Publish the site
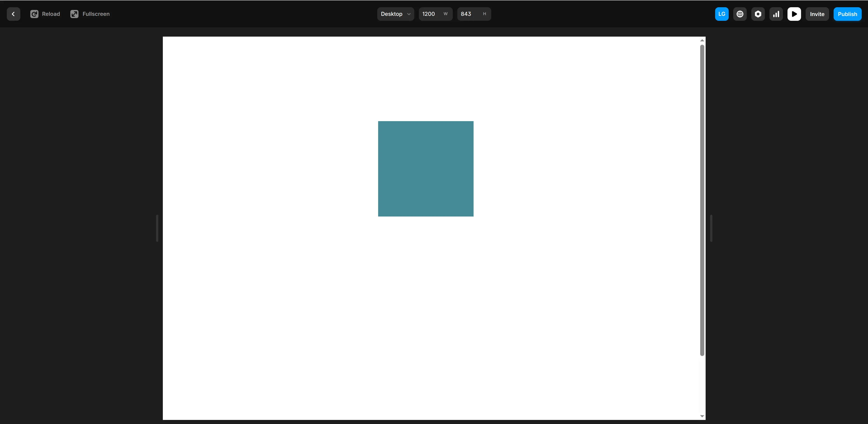 click(847, 14)
